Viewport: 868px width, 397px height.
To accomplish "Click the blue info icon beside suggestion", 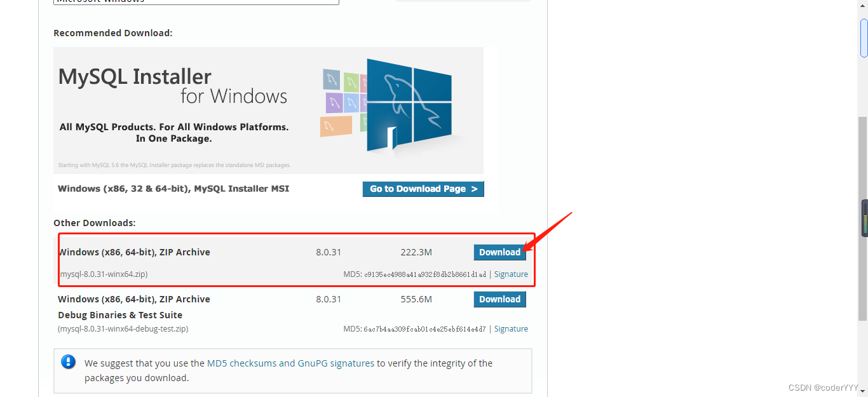I will click(x=69, y=362).
